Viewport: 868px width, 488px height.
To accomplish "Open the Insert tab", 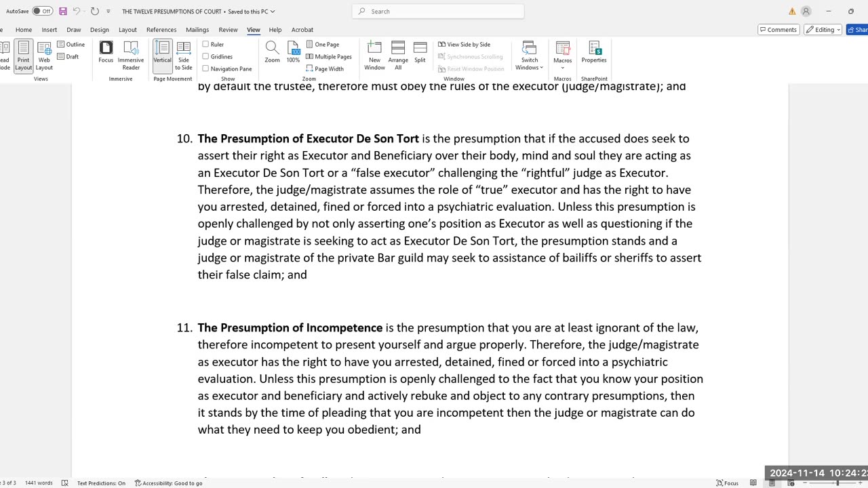I will [50, 30].
